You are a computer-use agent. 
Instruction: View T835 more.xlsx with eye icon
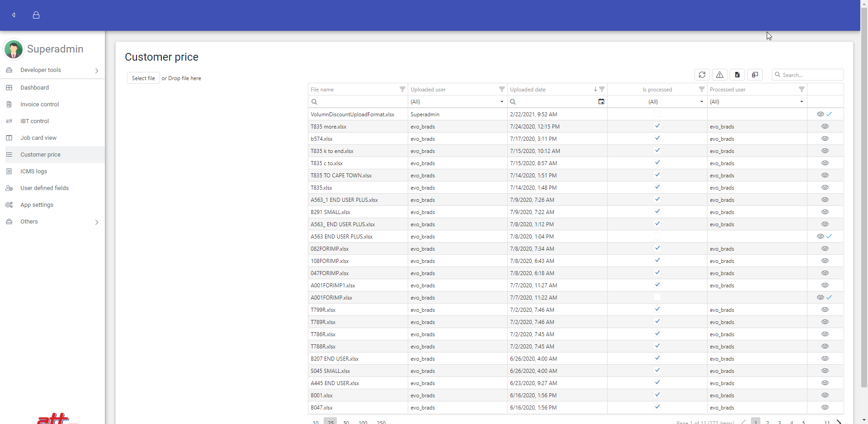coord(825,127)
